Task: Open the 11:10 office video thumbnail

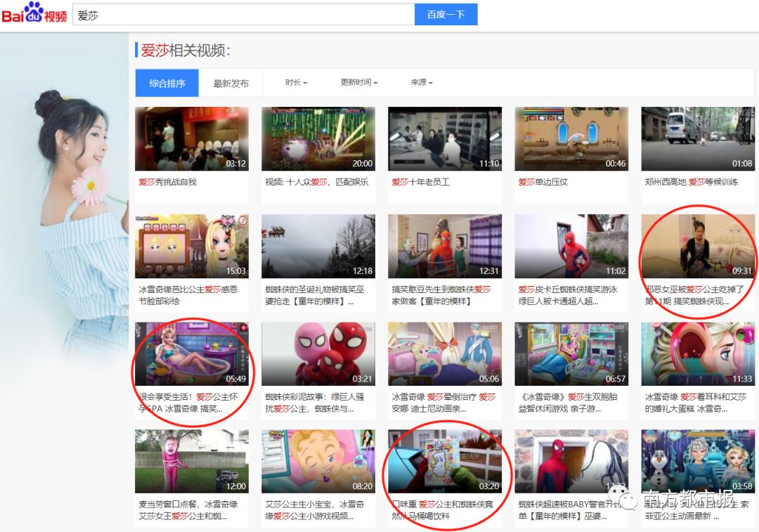Action: [x=445, y=139]
